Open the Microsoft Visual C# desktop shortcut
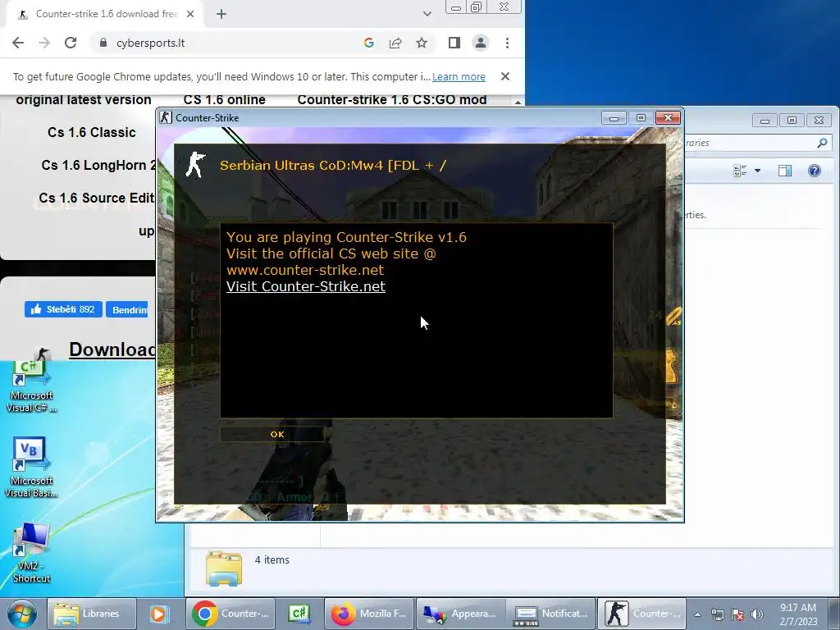This screenshot has width=840, height=630. (x=31, y=387)
